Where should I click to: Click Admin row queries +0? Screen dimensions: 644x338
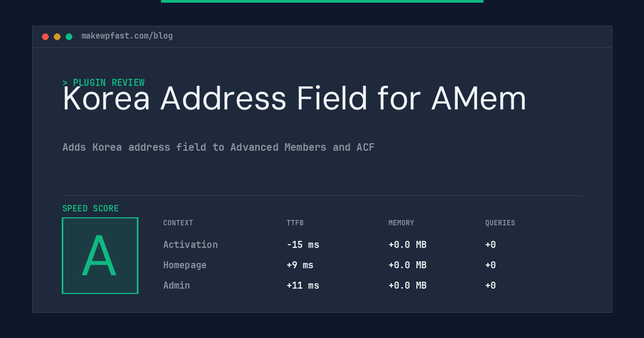(x=491, y=285)
